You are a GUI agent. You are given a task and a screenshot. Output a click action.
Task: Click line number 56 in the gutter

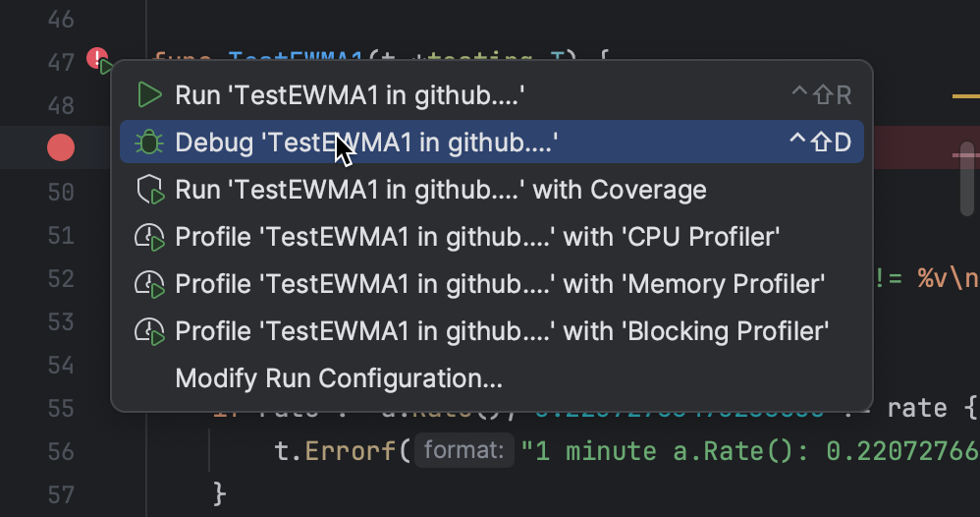click(60, 451)
